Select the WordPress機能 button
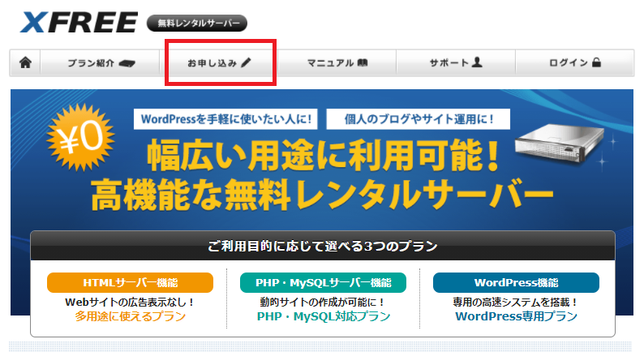Viewport: 644px width, 352px height. click(517, 282)
